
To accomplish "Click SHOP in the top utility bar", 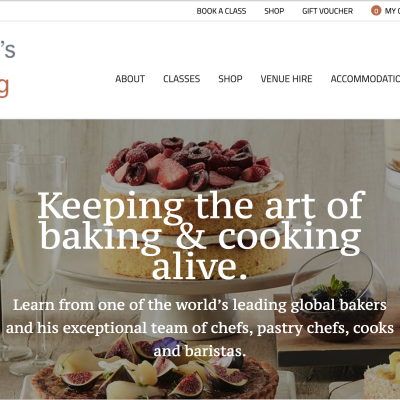I will (274, 11).
